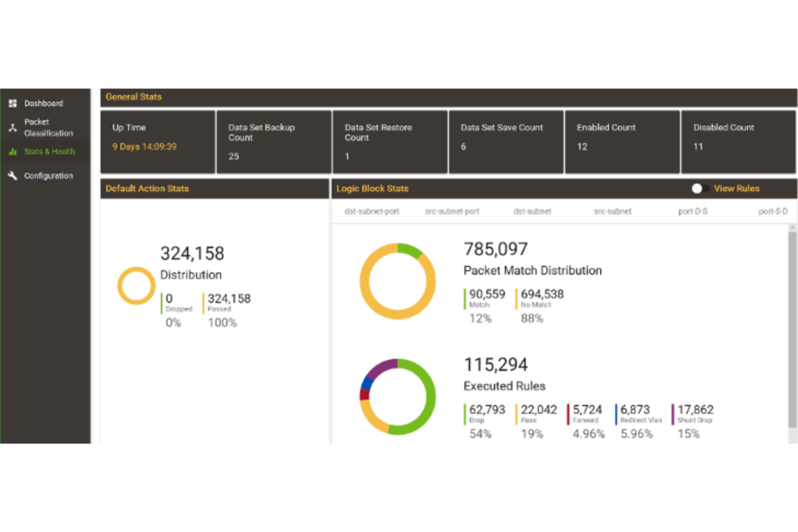Select the Packet Match Distribution donut chart
This screenshot has height=532, width=798.
click(398, 281)
